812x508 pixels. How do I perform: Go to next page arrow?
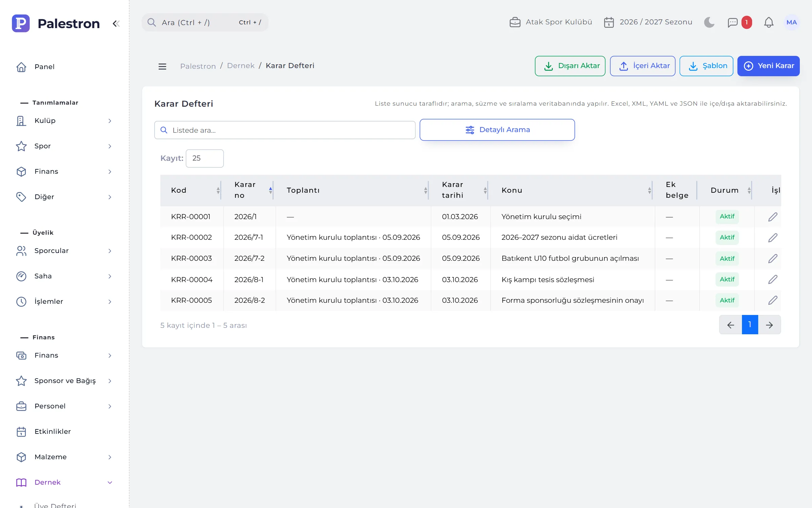(769, 325)
